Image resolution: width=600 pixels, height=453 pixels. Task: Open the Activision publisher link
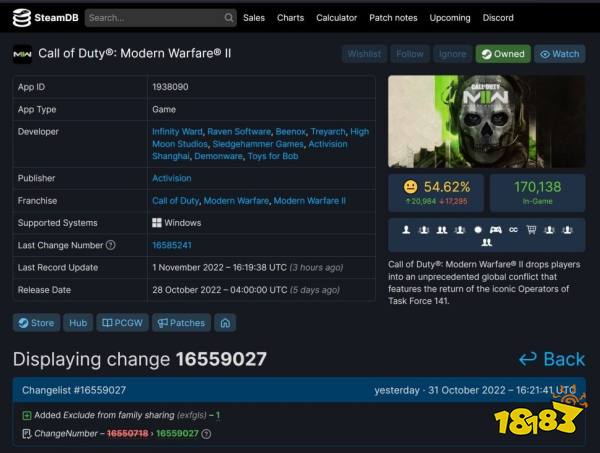[171, 178]
